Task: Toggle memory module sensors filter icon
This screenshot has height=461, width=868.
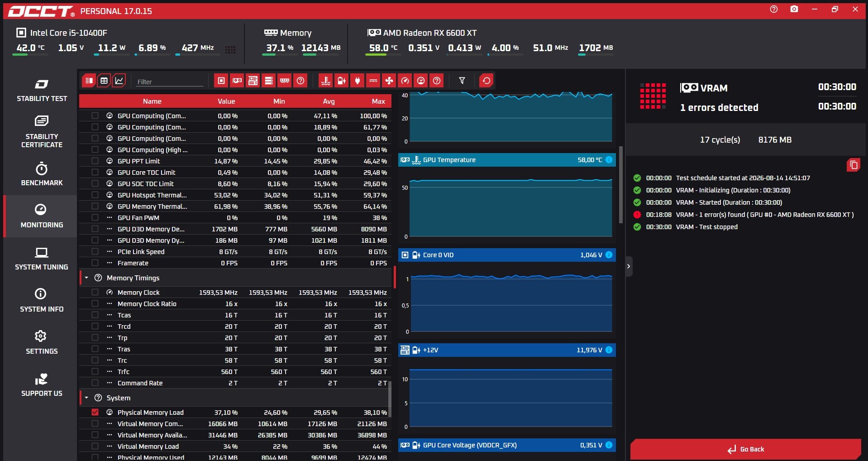Action: [285, 81]
